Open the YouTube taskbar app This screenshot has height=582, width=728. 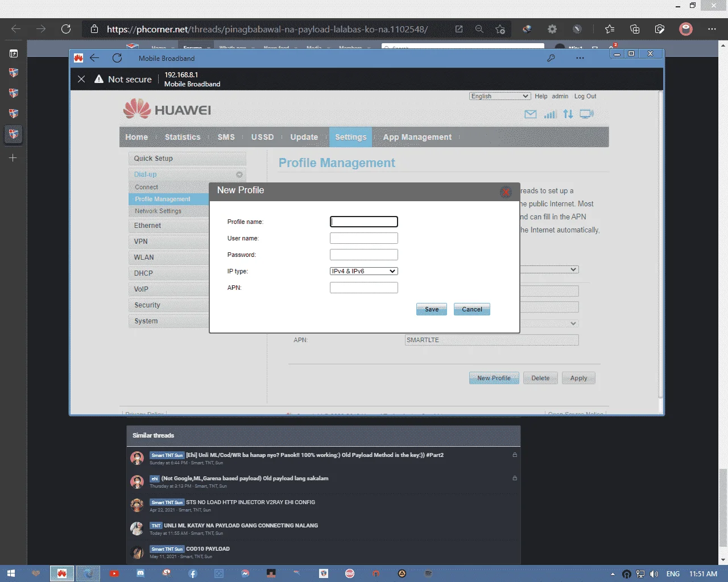click(x=114, y=573)
